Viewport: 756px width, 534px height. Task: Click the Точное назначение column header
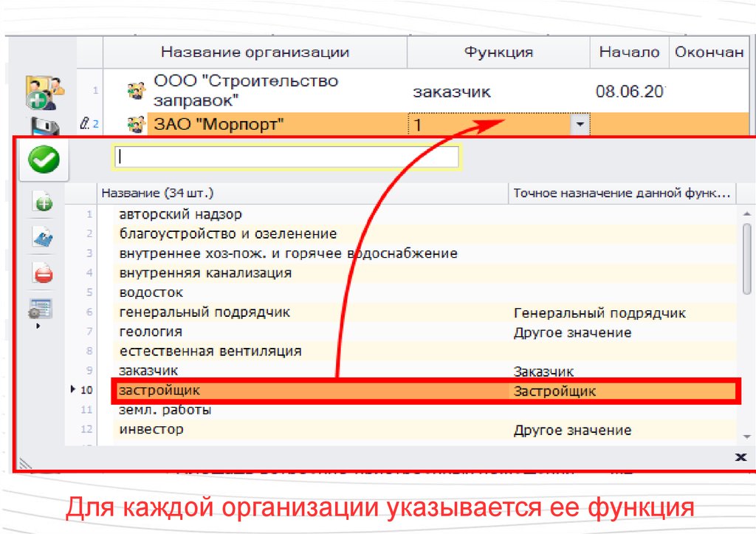[x=622, y=194]
